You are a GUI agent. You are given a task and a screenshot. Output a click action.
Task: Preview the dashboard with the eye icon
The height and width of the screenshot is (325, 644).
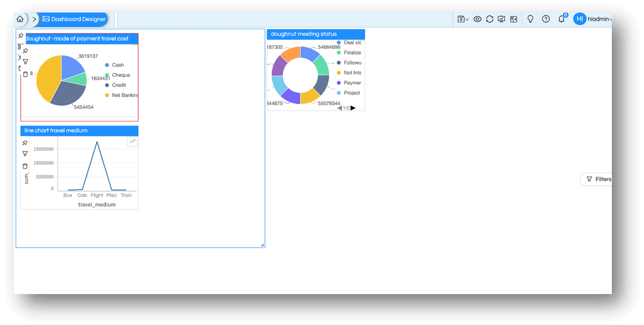(x=477, y=19)
